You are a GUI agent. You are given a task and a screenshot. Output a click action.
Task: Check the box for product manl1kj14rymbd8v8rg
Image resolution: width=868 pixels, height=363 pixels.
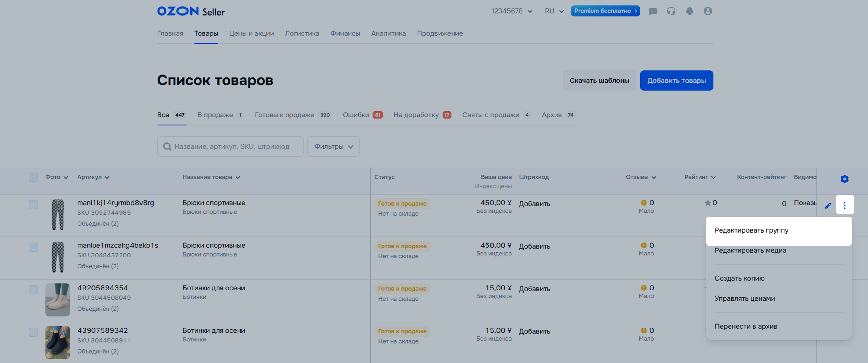[x=33, y=204]
